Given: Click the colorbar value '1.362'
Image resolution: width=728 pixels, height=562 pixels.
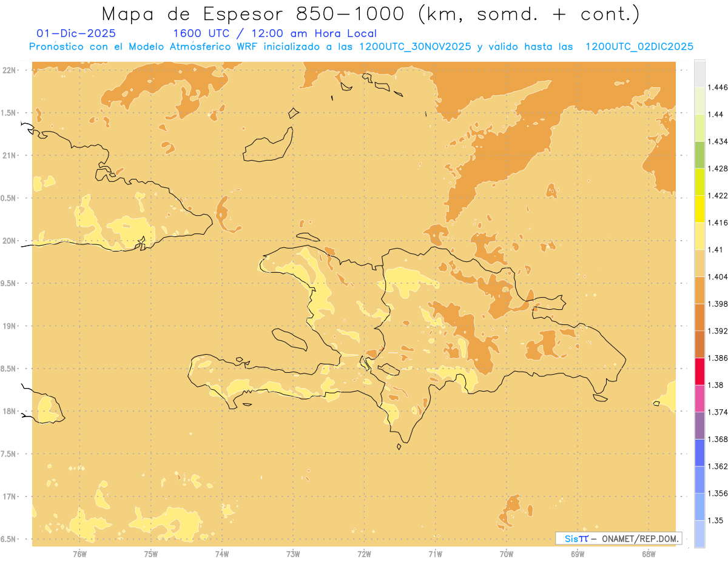Looking at the screenshot, I should tap(718, 466).
